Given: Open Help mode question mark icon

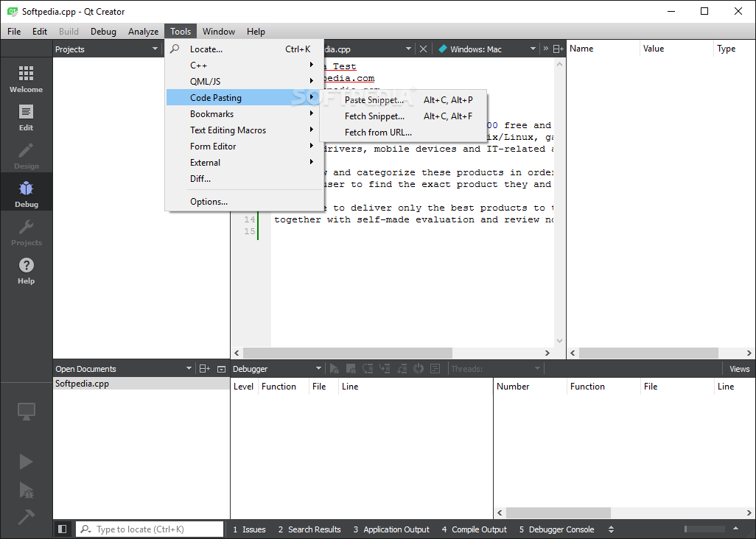Looking at the screenshot, I should pyautogui.click(x=26, y=270).
